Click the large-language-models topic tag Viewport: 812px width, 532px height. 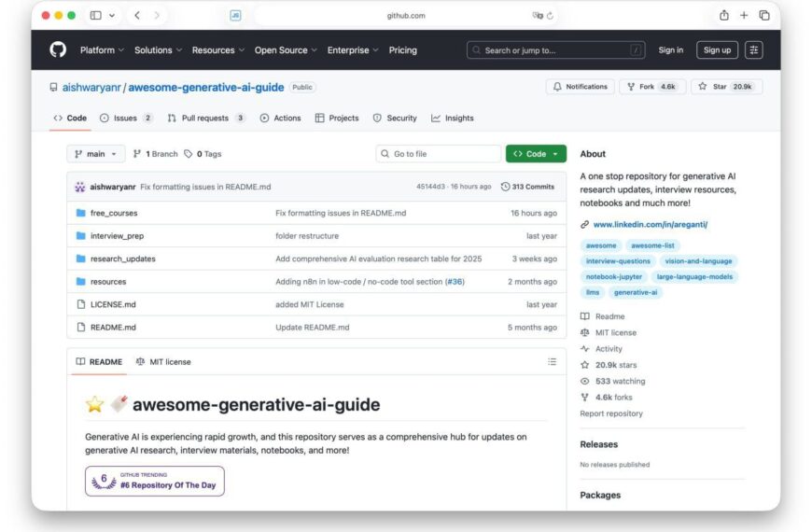[x=695, y=277]
